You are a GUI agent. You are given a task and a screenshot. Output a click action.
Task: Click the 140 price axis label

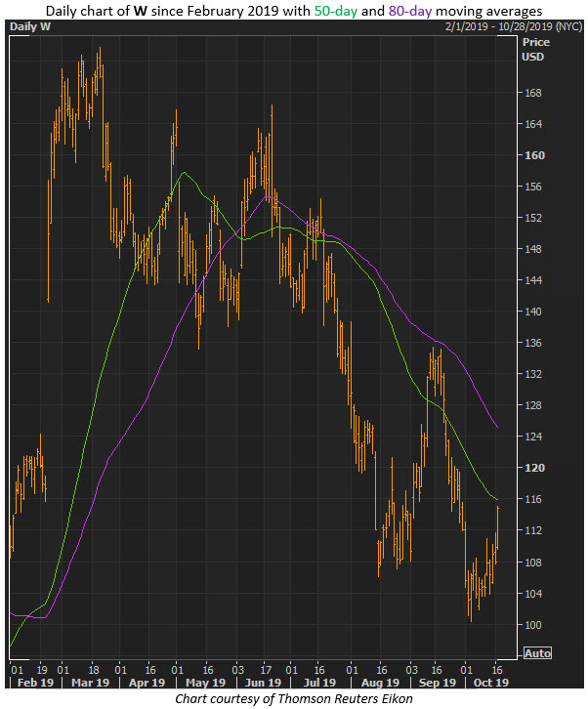(532, 312)
